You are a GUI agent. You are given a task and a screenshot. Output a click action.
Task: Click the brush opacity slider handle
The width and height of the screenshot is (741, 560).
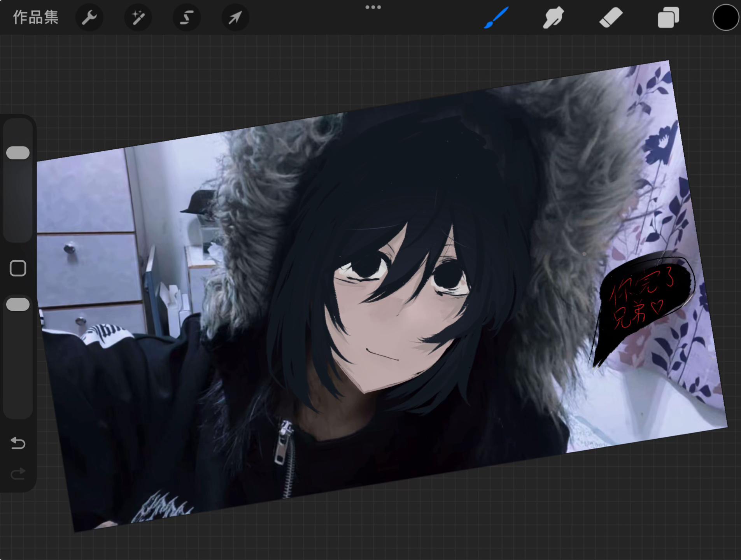[18, 304]
